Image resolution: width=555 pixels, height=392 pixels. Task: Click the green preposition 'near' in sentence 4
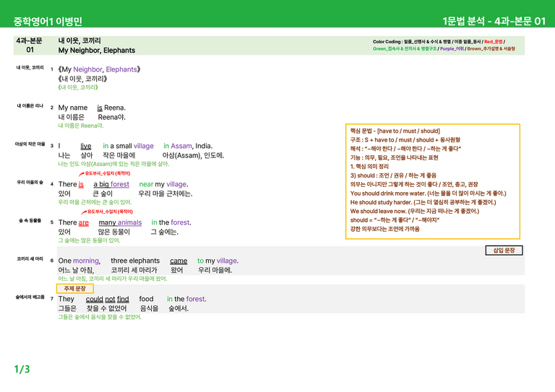(x=146, y=185)
